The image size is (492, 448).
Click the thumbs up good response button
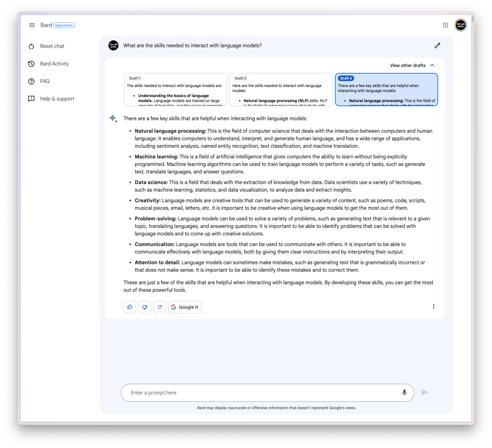click(x=130, y=307)
